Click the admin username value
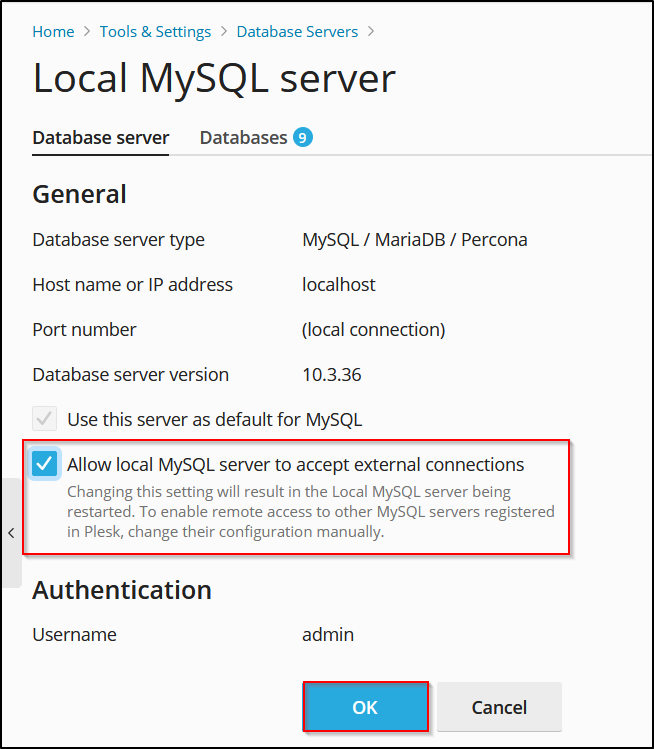 [x=328, y=635]
